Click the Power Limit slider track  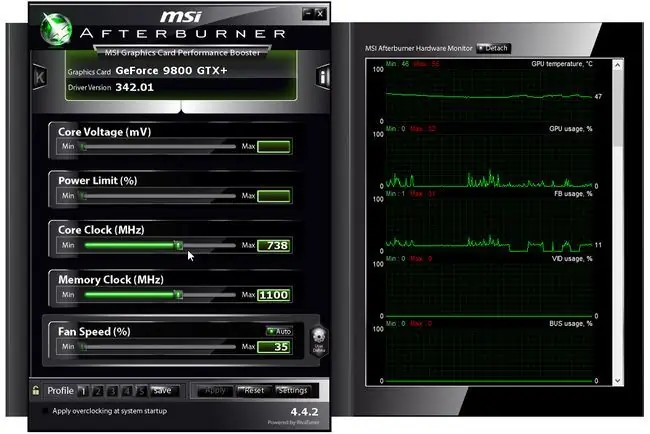tap(160, 196)
